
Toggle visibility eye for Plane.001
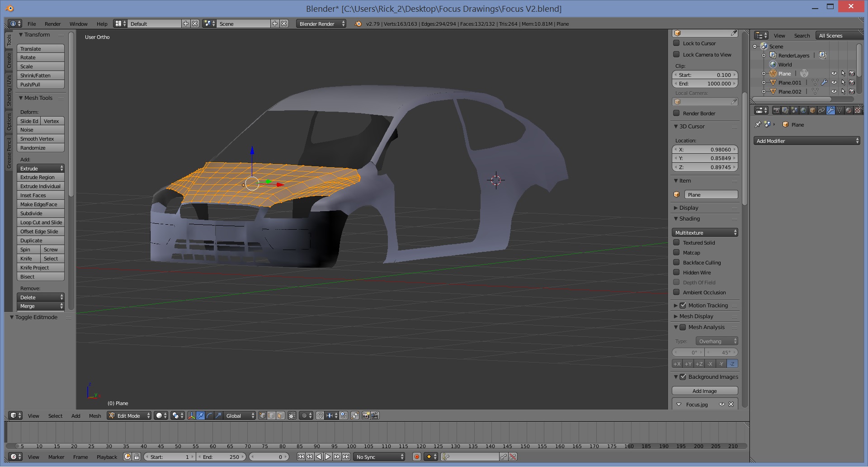(834, 83)
